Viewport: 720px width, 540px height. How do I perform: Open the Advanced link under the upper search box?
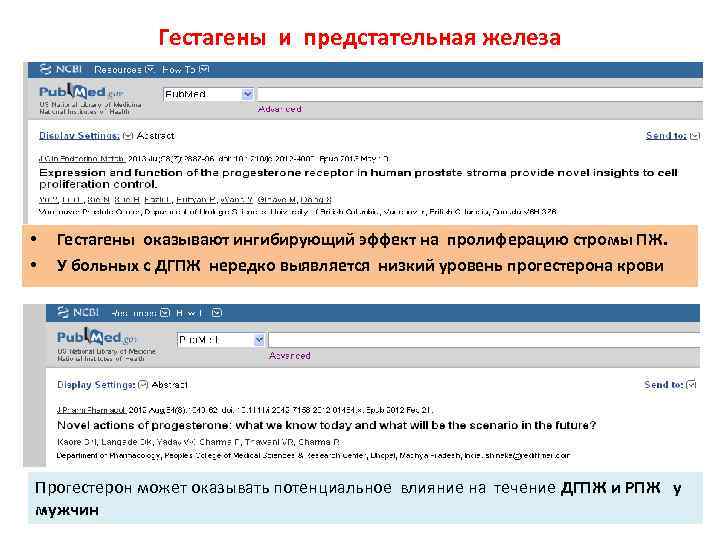coord(280,109)
